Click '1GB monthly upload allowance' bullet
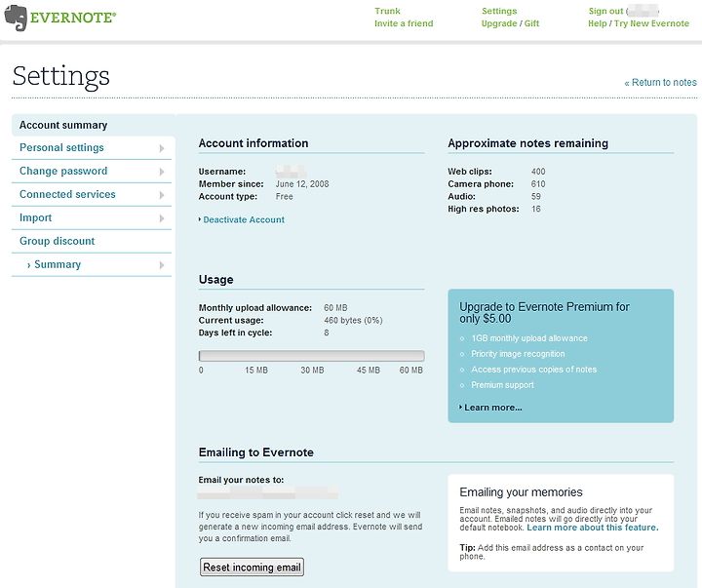 point(529,338)
